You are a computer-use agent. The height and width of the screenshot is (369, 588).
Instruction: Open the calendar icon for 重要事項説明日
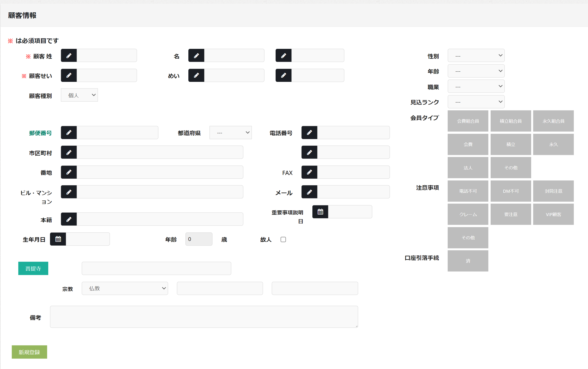click(320, 212)
